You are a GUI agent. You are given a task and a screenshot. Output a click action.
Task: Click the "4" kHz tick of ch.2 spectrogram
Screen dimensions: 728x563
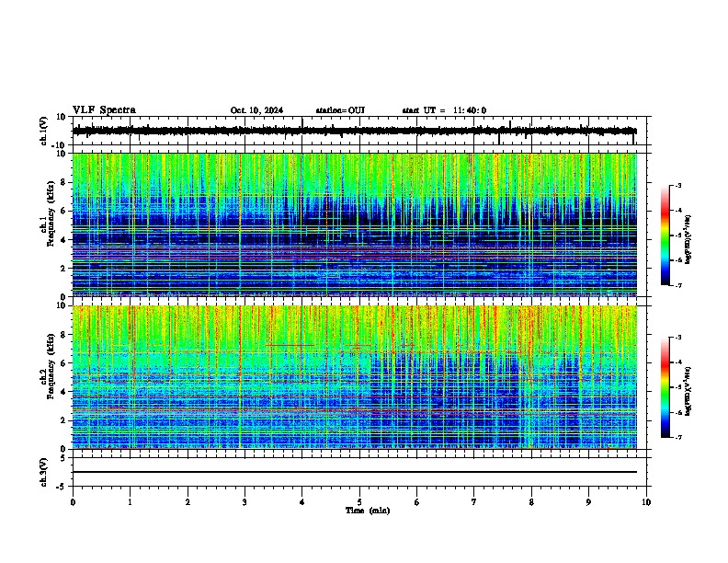tap(63, 392)
